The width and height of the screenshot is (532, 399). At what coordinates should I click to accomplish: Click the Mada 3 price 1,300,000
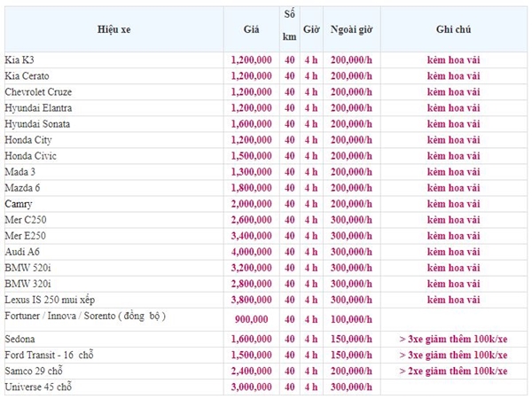pos(252,172)
